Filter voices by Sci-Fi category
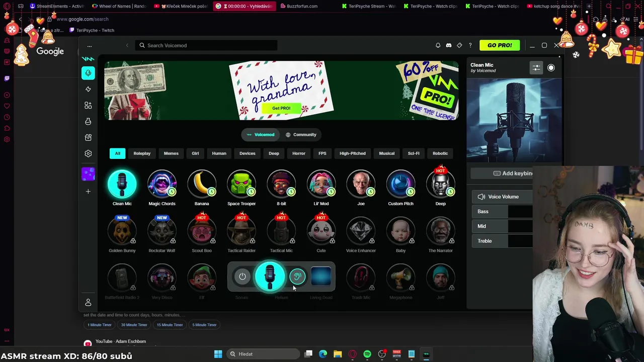 (414, 153)
